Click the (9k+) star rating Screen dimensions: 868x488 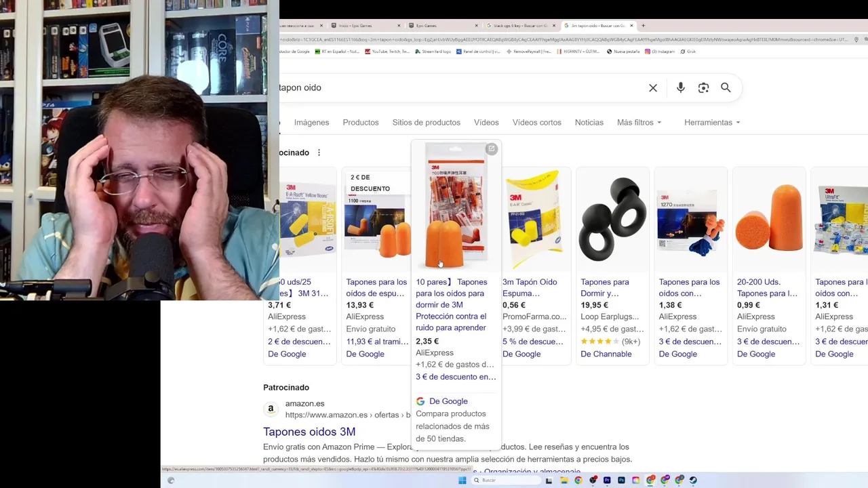(610, 342)
